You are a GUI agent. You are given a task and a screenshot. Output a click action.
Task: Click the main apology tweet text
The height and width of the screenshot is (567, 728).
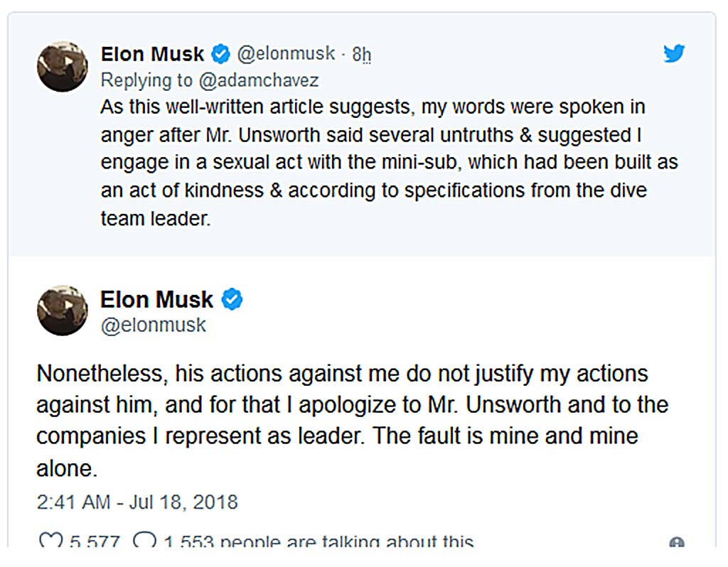(352, 421)
